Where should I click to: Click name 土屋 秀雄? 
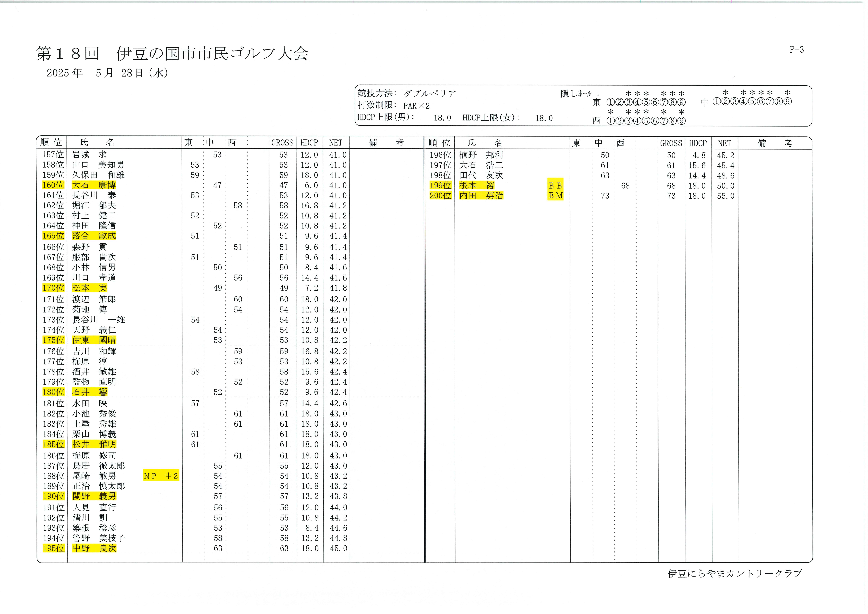pyautogui.click(x=94, y=424)
